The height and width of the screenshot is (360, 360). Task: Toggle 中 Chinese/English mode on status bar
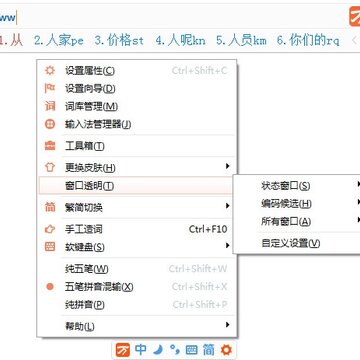141,350
